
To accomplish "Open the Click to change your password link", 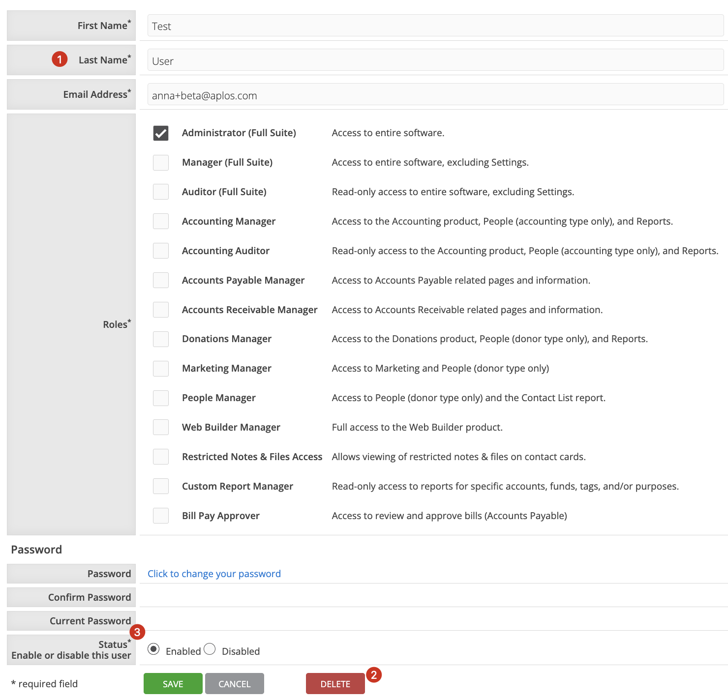I will 214,574.
